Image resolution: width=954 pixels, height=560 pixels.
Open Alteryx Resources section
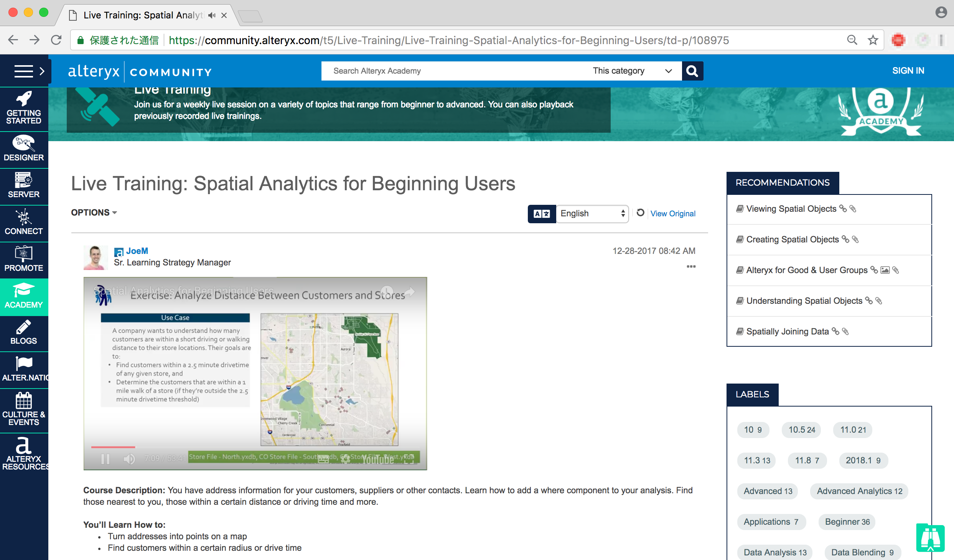[x=24, y=455]
